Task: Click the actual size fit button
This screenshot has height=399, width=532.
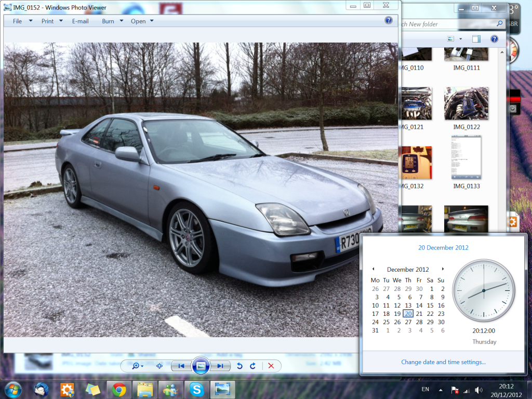Action: coord(159,366)
